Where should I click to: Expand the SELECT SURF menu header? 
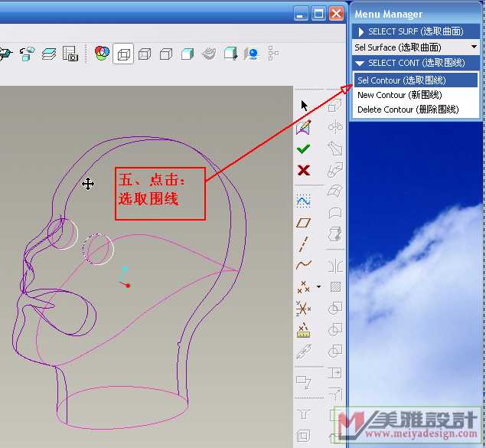[x=416, y=31]
